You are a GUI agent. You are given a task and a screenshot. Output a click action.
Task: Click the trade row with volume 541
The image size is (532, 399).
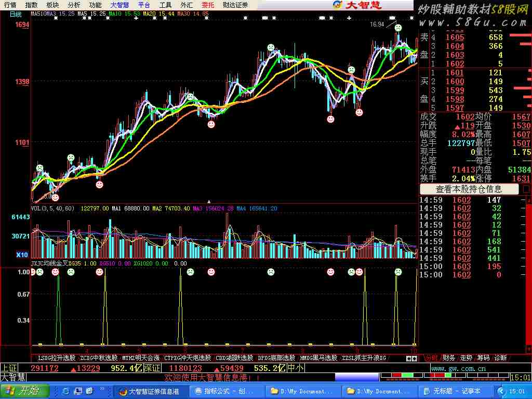tap(472, 250)
